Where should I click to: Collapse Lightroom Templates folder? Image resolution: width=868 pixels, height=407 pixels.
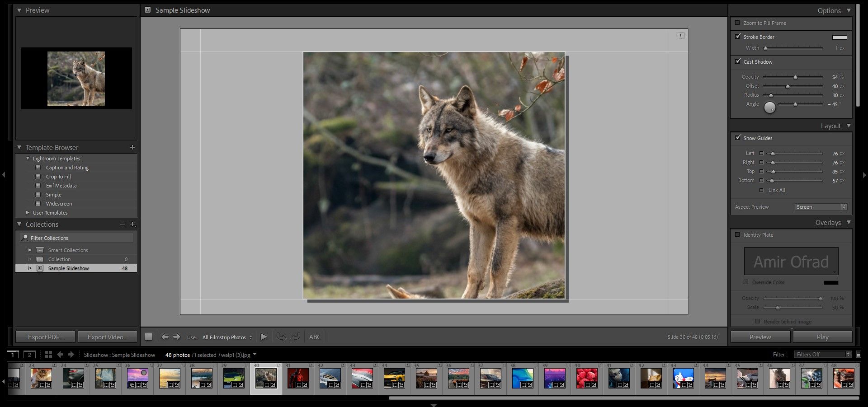click(x=28, y=159)
